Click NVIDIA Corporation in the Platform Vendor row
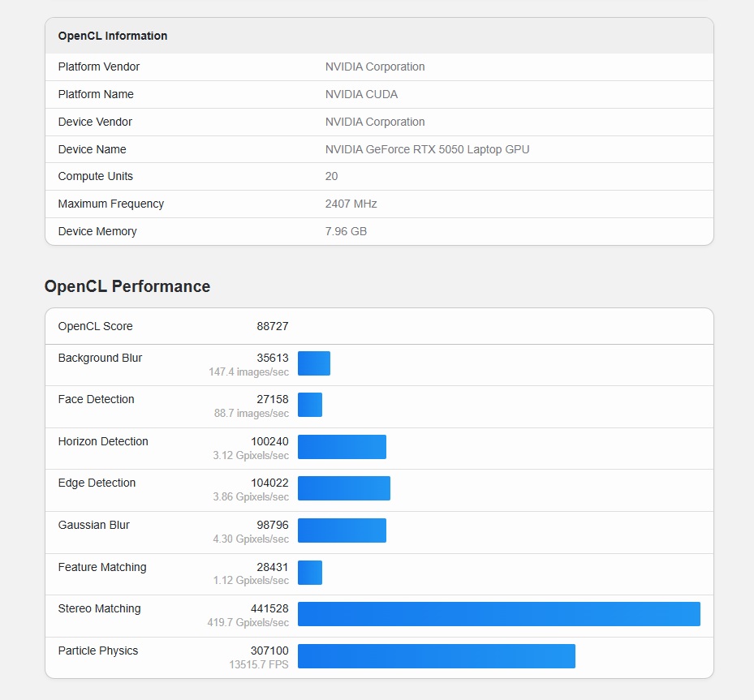This screenshot has height=700, width=754. [x=375, y=67]
